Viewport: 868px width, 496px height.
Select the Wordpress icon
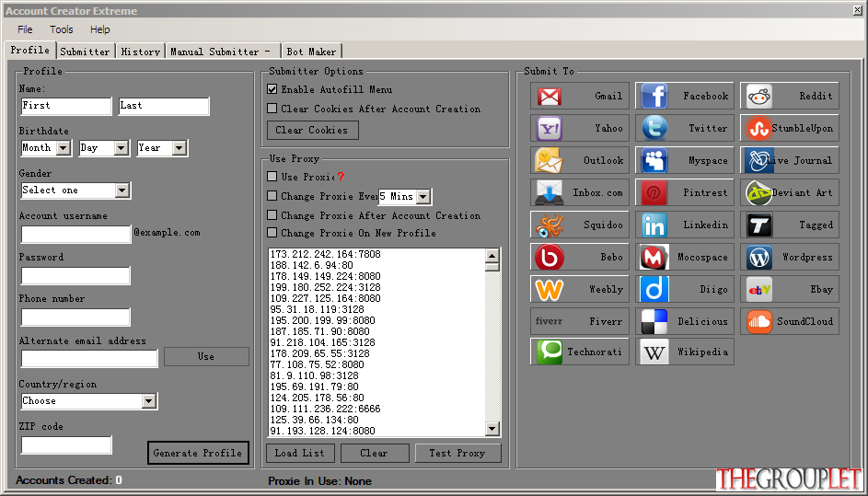tap(759, 257)
